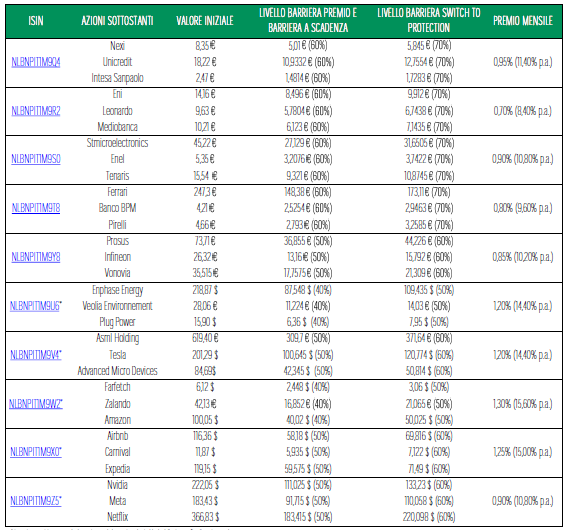Open the NLBNPIT1M9W2 ISIN link
Image resolution: width=568 pixels, height=530 pixels.
tap(36, 404)
